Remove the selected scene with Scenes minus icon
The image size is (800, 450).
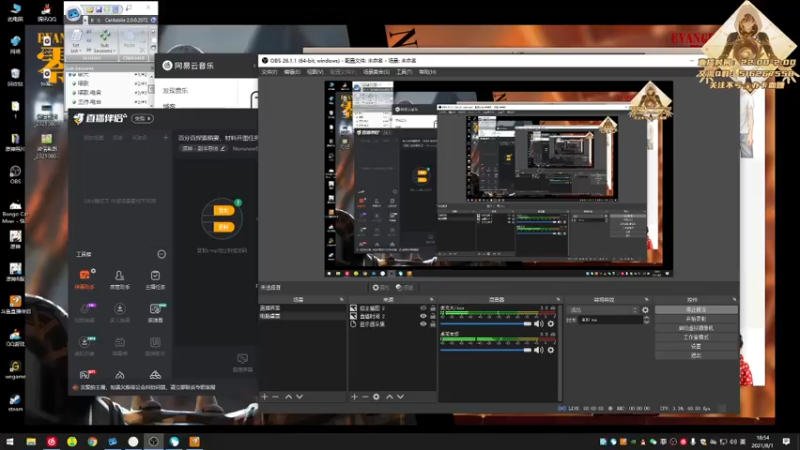tap(276, 396)
